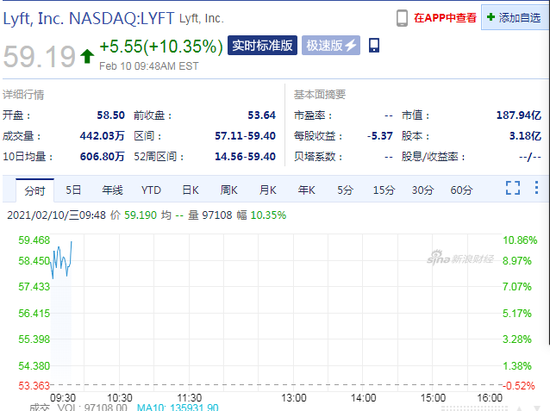The height and width of the screenshot is (411, 550).
Task: Click the 添加自选 button
Action: click(x=515, y=18)
